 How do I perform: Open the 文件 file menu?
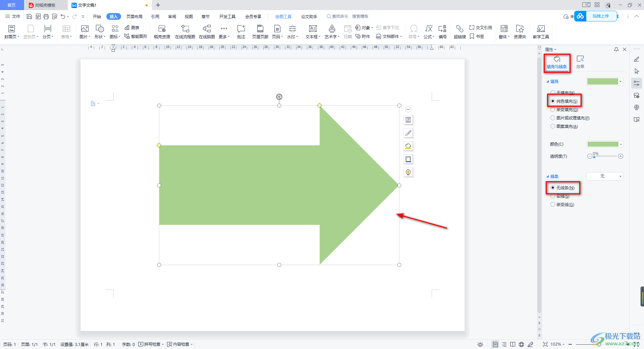coord(13,16)
